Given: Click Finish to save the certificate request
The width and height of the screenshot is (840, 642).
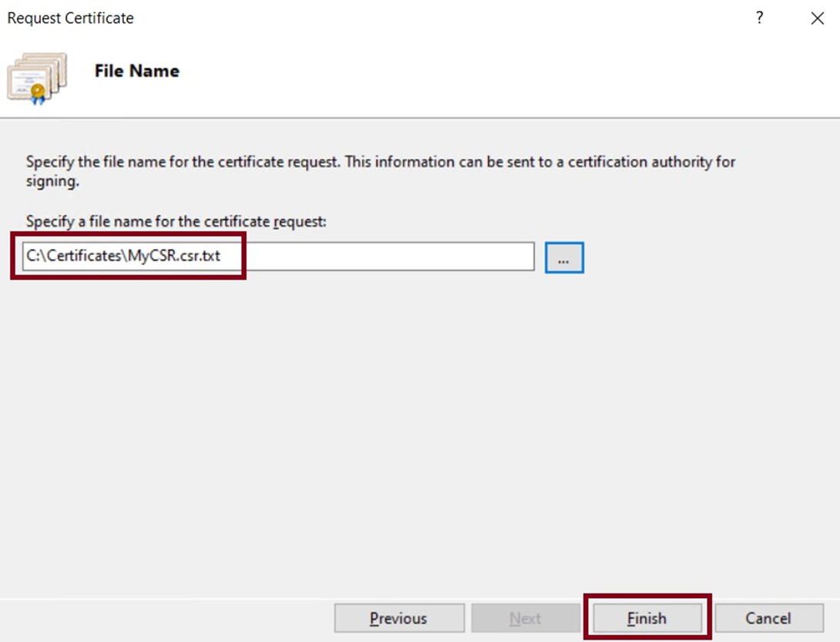Looking at the screenshot, I should [647, 618].
